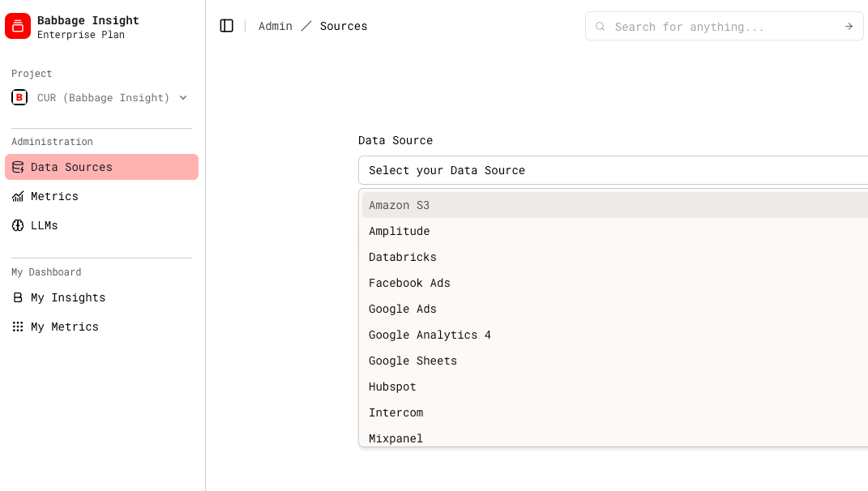Click the Sources breadcrumb
868x491 pixels.
[x=343, y=26]
